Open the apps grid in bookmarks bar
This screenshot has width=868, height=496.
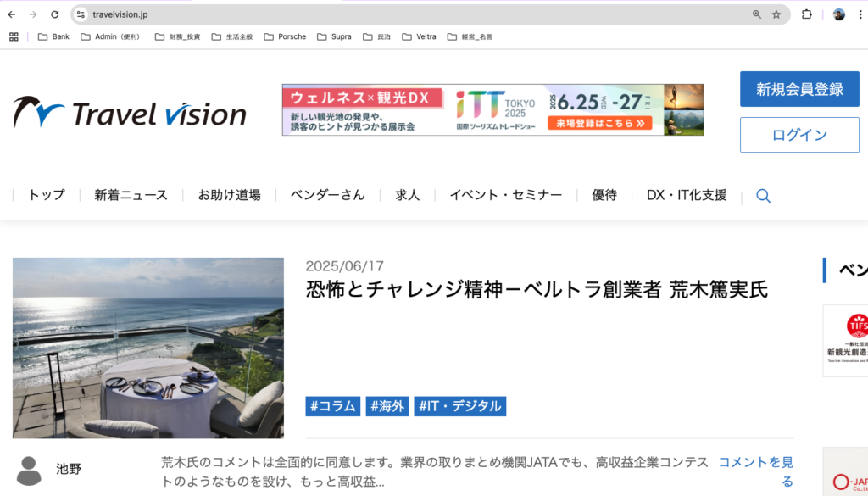coord(14,36)
